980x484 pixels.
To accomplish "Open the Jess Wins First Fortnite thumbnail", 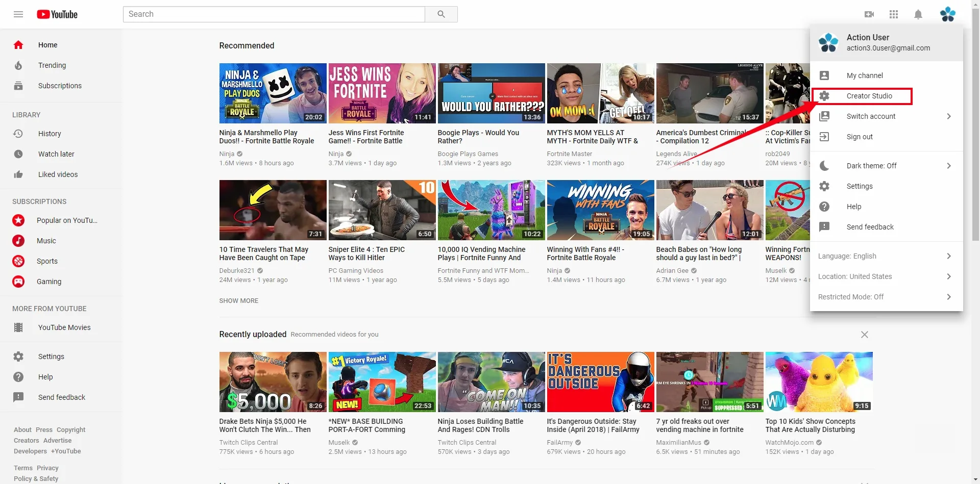I will (x=382, y=93).
